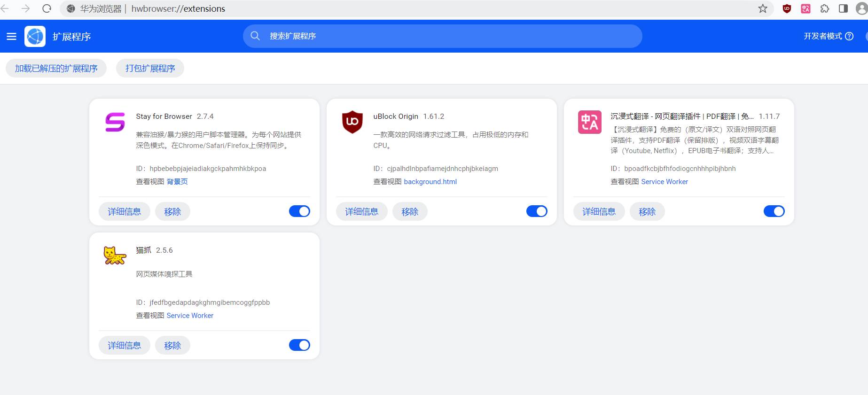
Task: Open the extensions puzzle menu
Action: pyautogui.click(x=825, y=8)
